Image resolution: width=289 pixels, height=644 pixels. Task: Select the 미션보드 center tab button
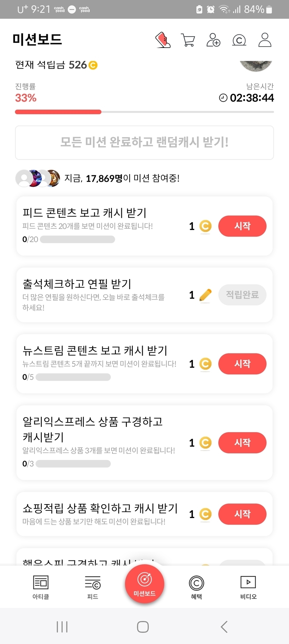point(144,584)
